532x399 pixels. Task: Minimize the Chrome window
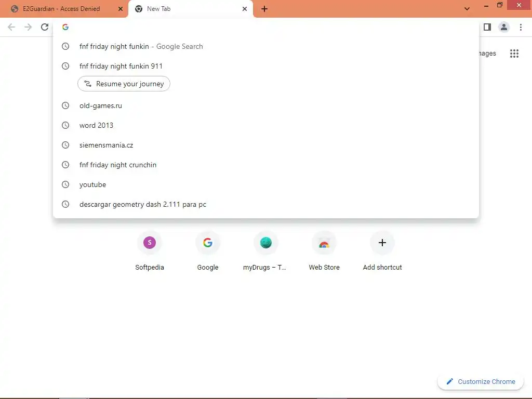486,6
